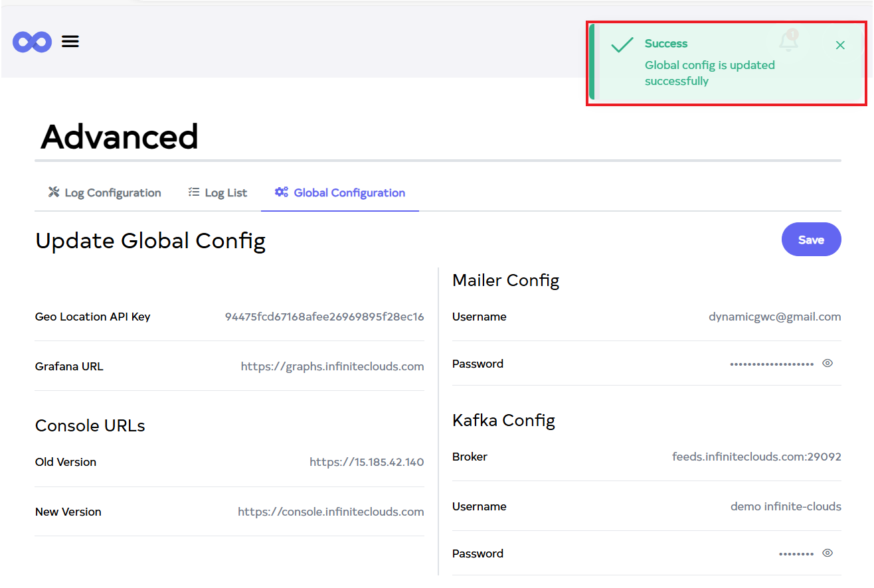Viewport: 874px width, 588px height.
Task: Click the notification bell icon
Action: tap(788, 41)
